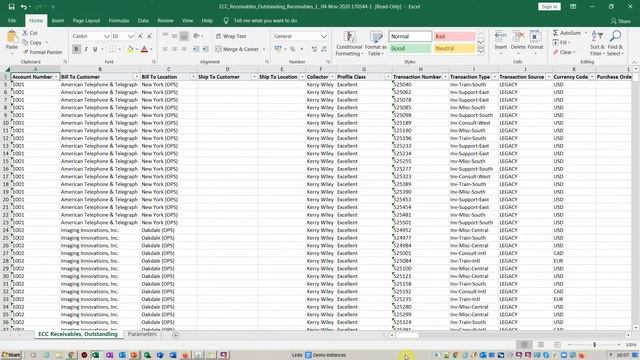Open the borders dropdown
The width and height of the screenshot is (640, 360).
point(119,49)
